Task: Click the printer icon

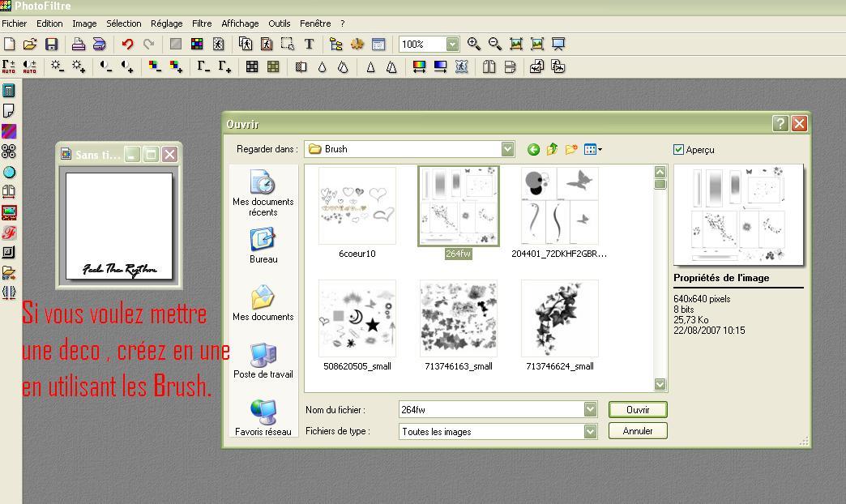Action: [x=79, y=45]
